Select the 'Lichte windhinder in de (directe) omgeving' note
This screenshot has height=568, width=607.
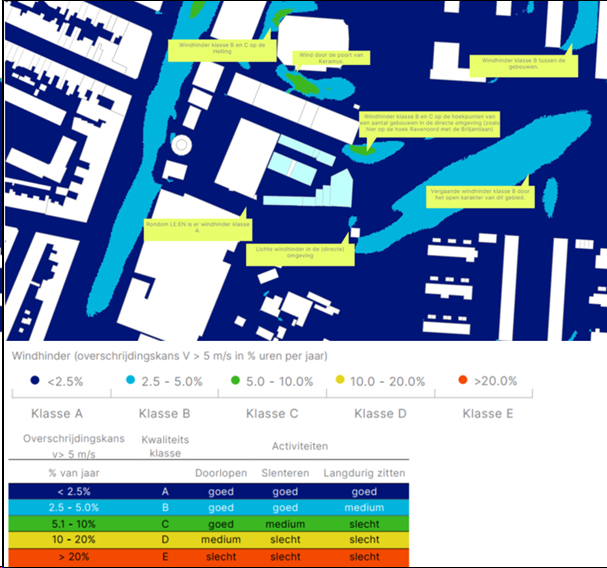pos(300,254)
